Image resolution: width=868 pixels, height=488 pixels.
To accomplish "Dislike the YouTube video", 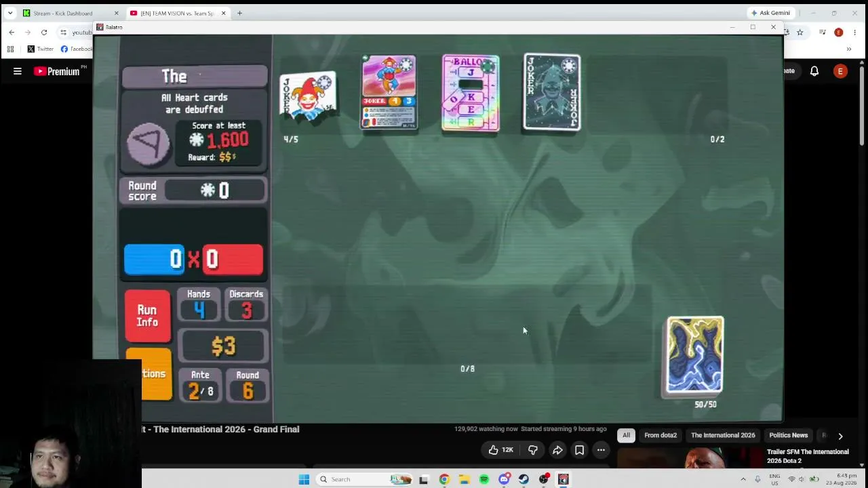I will click(x=533, y=450).
